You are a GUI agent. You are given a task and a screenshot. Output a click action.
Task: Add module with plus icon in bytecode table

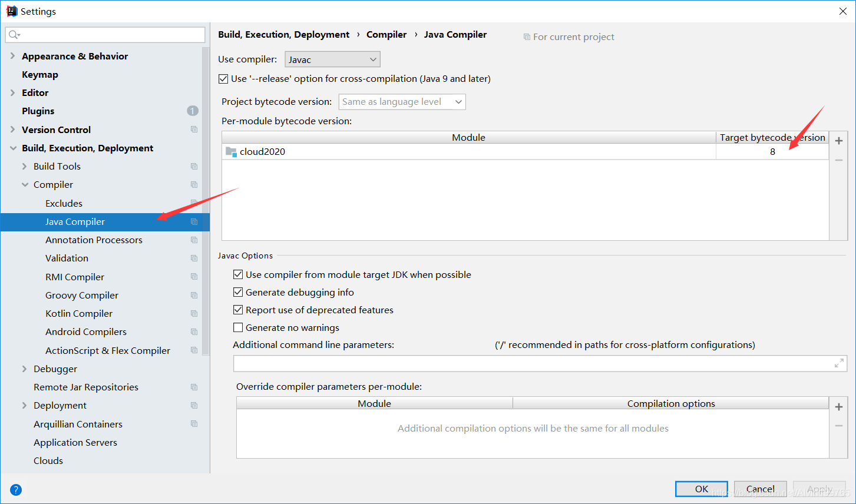pos(838,141)
